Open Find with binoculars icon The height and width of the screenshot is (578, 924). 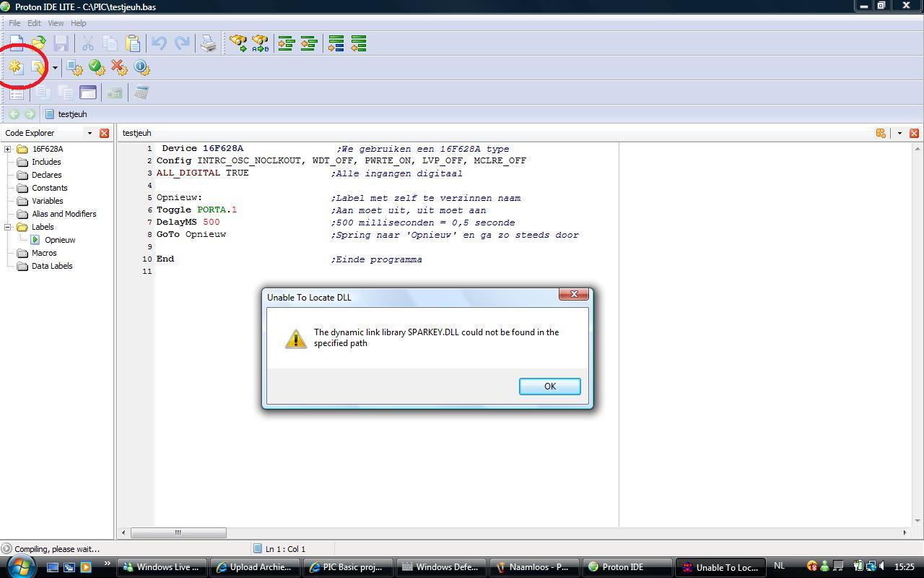point(237,44)
